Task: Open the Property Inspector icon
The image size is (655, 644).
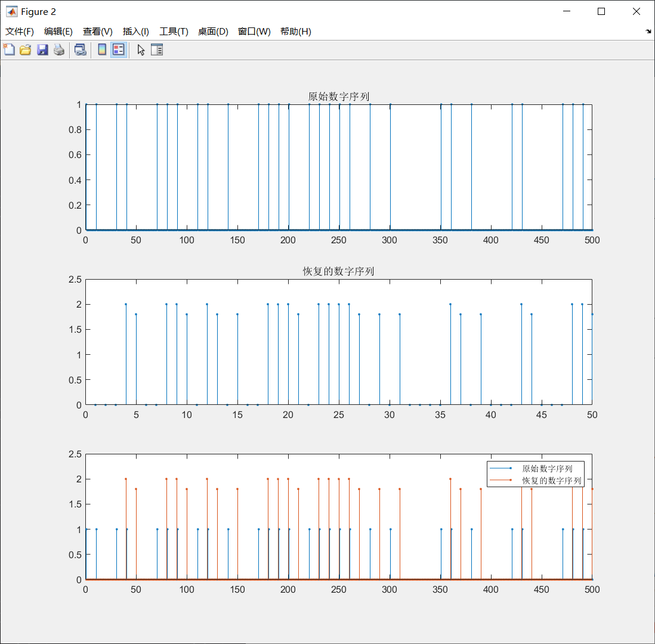Action: [157, 49]
